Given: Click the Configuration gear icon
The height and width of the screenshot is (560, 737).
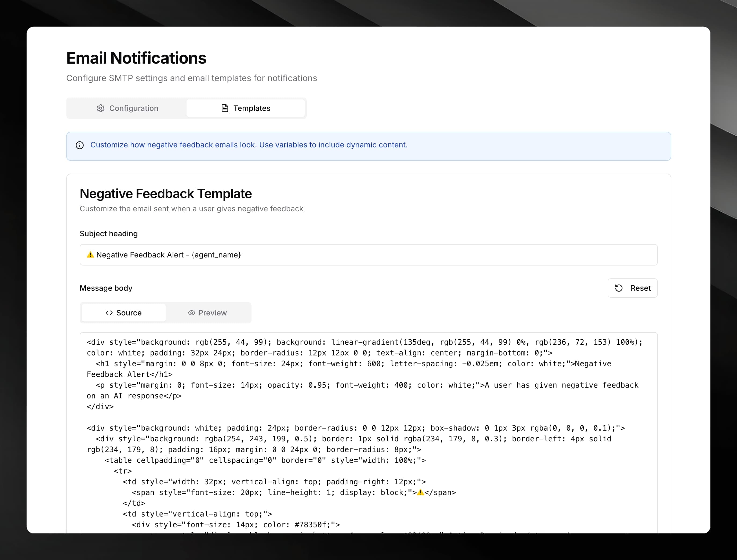Looking at the screenshot, I should pos(101,108).
